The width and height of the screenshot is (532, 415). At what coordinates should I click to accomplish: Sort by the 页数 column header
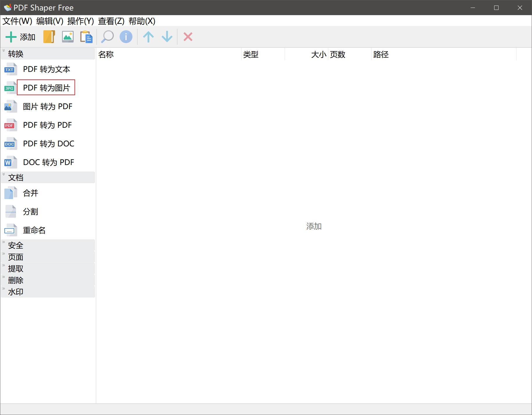tap(350, 54)
